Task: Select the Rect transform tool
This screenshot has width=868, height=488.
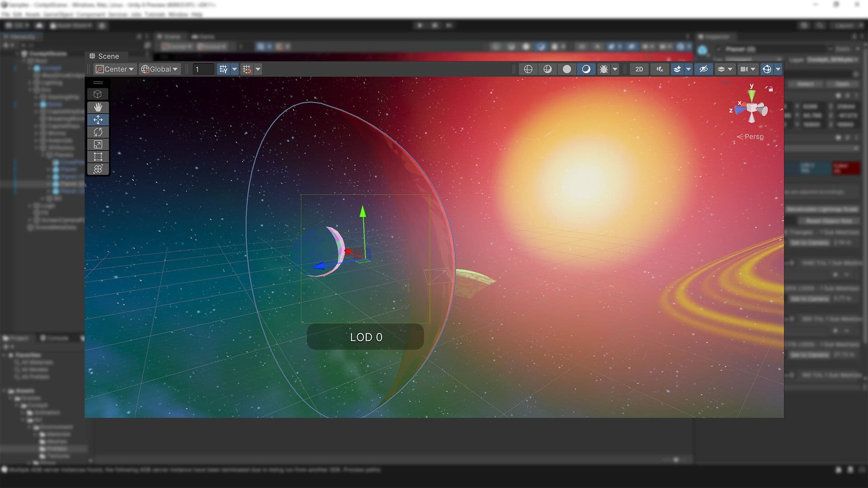Action: point(98,157)
